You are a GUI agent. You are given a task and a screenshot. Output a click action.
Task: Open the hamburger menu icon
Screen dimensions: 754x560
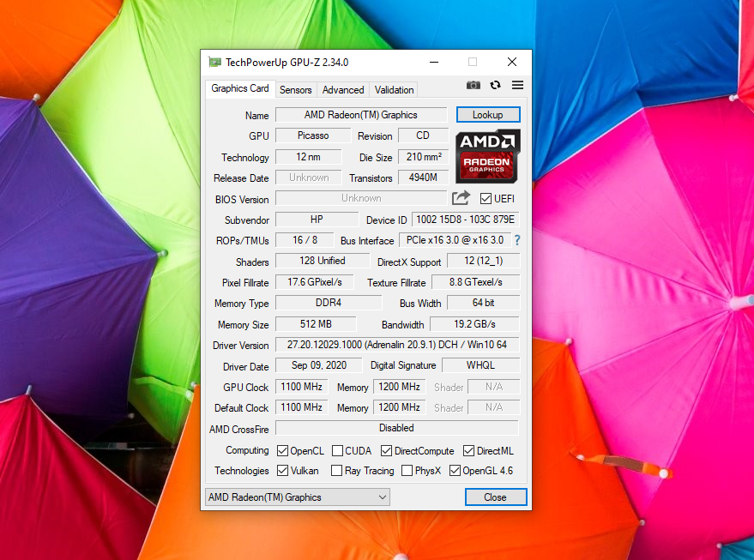click(x=517, y=85)
